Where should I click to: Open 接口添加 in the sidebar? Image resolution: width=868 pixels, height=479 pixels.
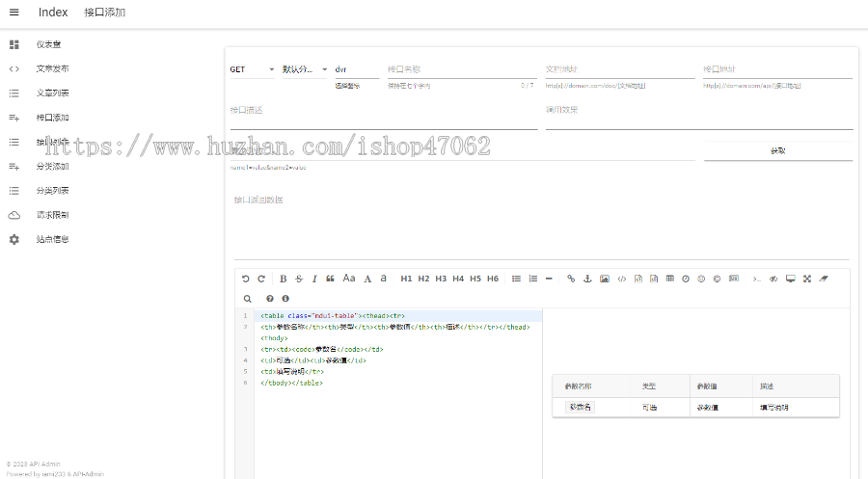click(x=53, y=118)
